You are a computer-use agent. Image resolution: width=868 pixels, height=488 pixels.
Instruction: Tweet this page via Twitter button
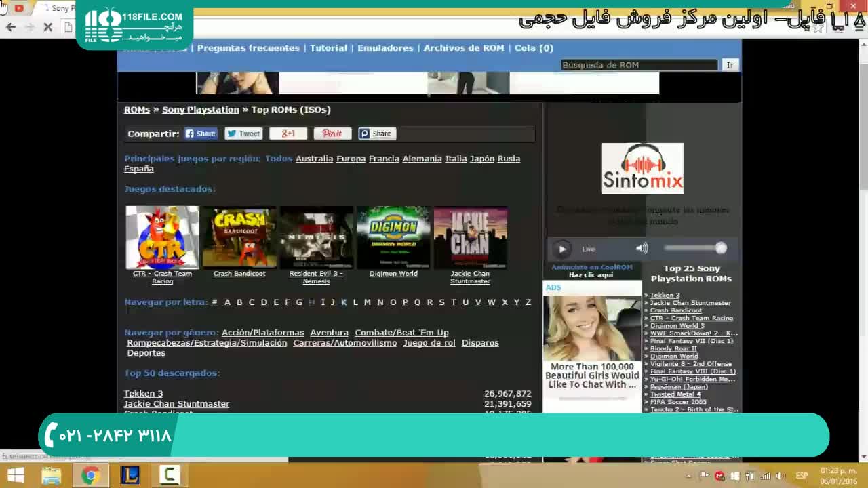pos(243,134)
